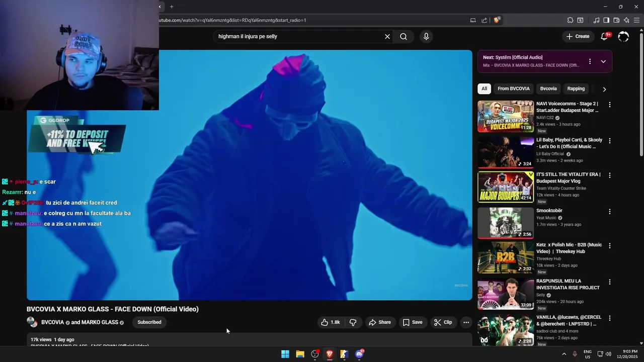Screen dimensions: 644x362
Task: Open options menu for Lil Baby video
Action: coord(609,141)
